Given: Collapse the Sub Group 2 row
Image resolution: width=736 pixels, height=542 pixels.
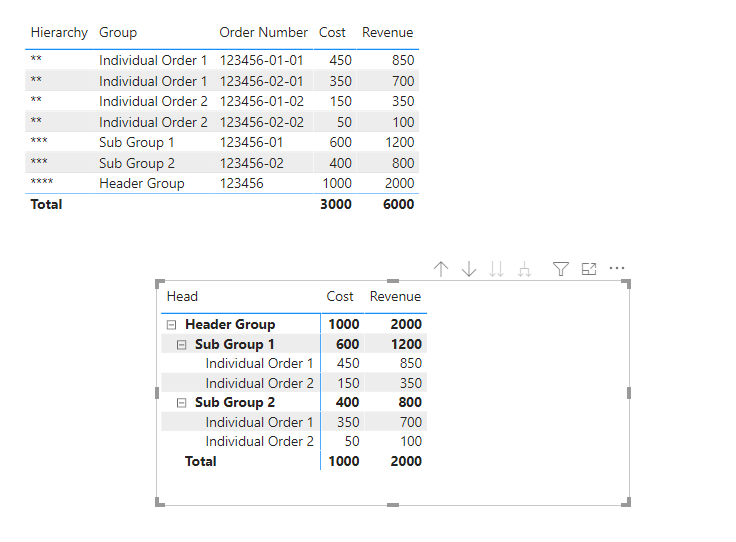Looking at the screenshot, I should pos(182,403).
